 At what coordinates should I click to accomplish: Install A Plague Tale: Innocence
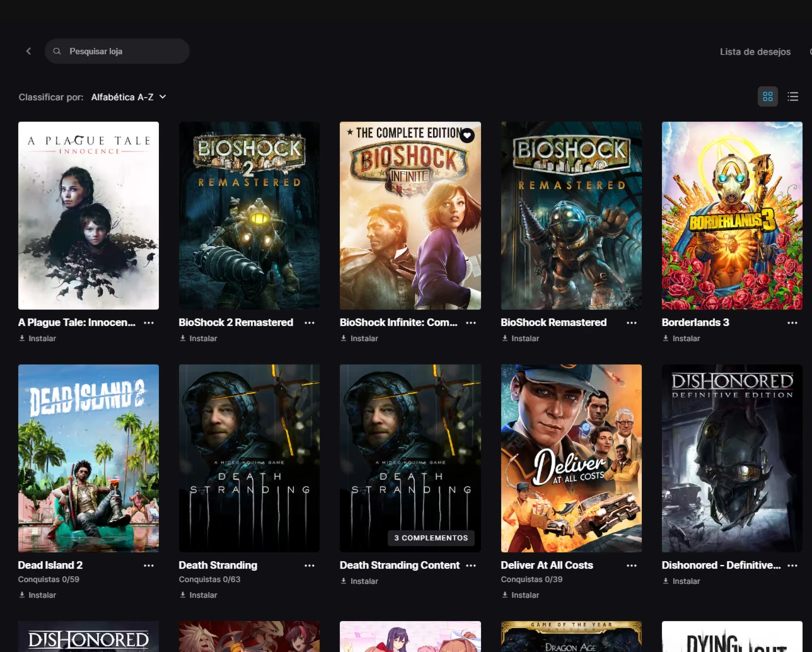37,339
